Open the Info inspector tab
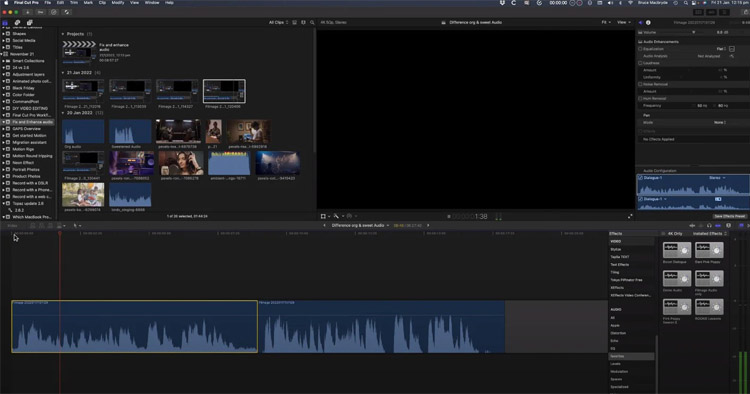This screenshot has width=750, height=394. click(648, 22)
